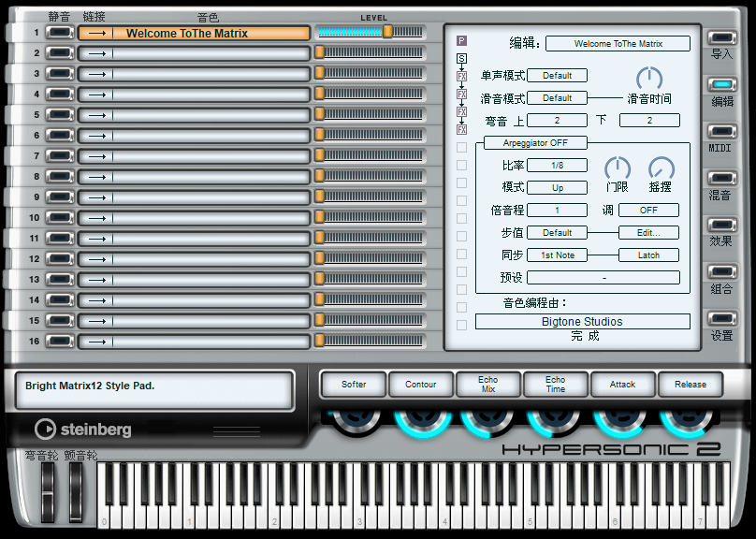This screenshot has width=756, height=539.
Task: Mute channel 2
Action: click(60, 53)
